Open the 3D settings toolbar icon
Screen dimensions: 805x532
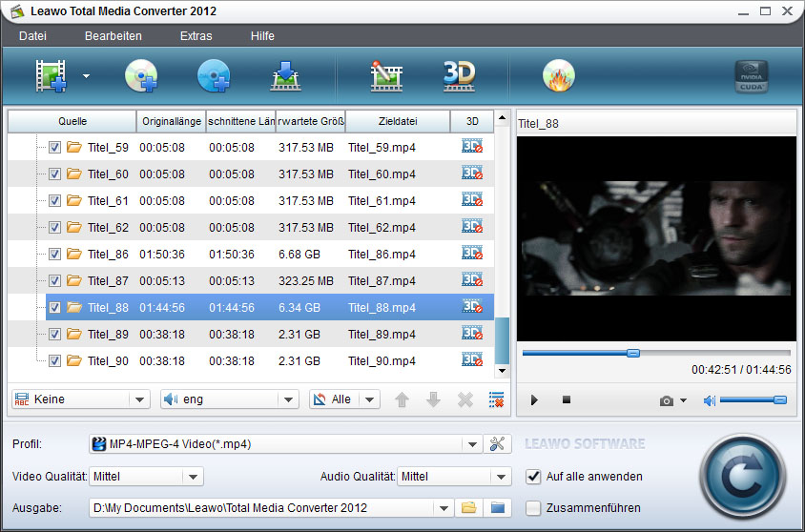(x=459, y=76)
